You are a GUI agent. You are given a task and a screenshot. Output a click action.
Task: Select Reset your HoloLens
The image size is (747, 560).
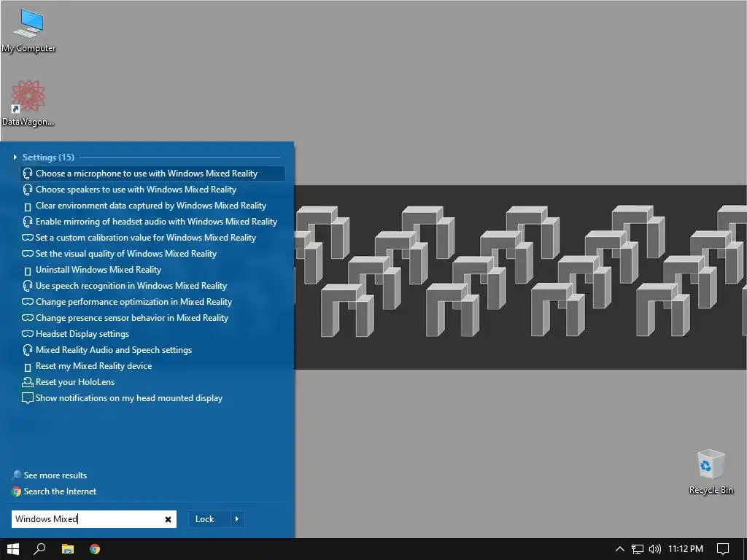tap(153, 382)
